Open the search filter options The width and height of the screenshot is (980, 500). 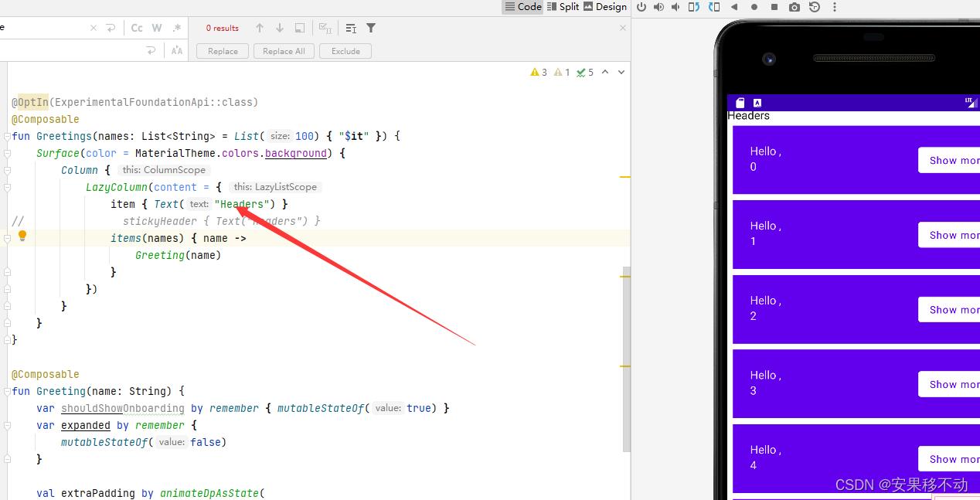click(x=371, y=28)
